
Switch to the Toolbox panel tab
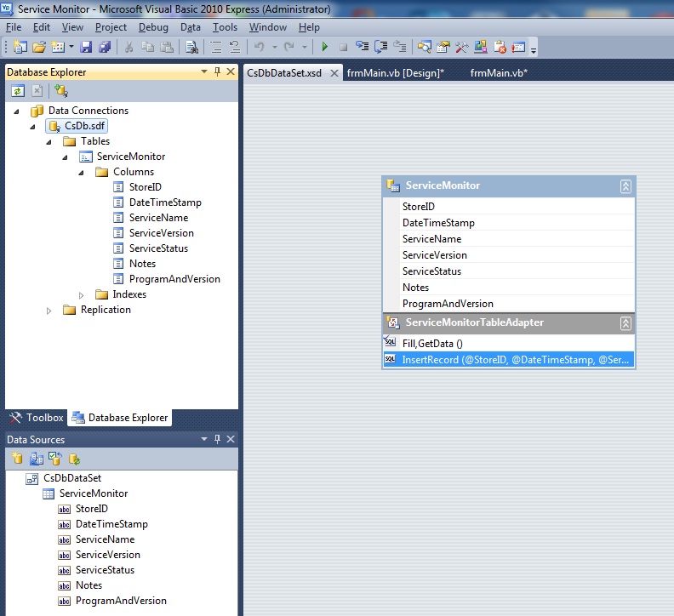click(x=37, y=418)
